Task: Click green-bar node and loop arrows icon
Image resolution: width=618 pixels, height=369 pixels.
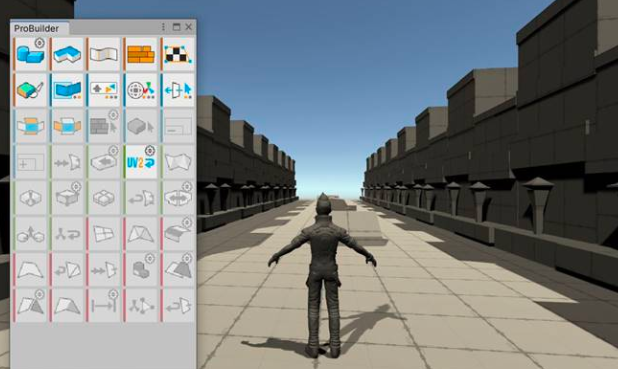Action: [68, 234]
